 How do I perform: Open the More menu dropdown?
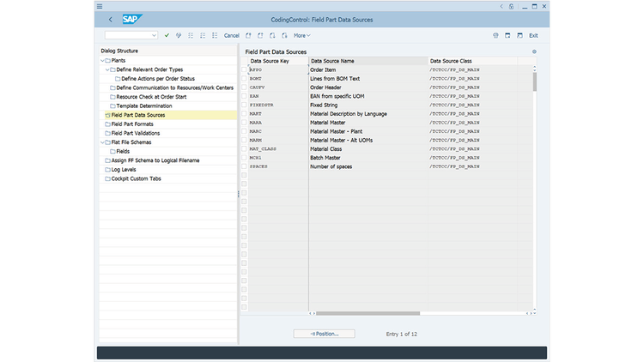[302, 36]
